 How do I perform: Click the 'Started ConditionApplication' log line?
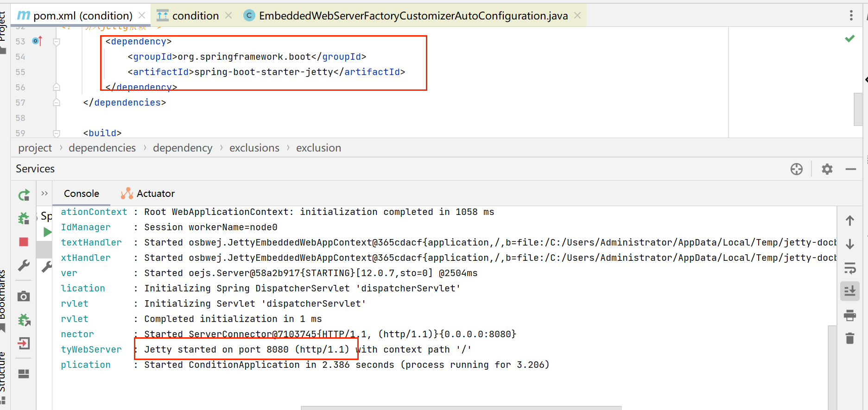click(347, 365)
